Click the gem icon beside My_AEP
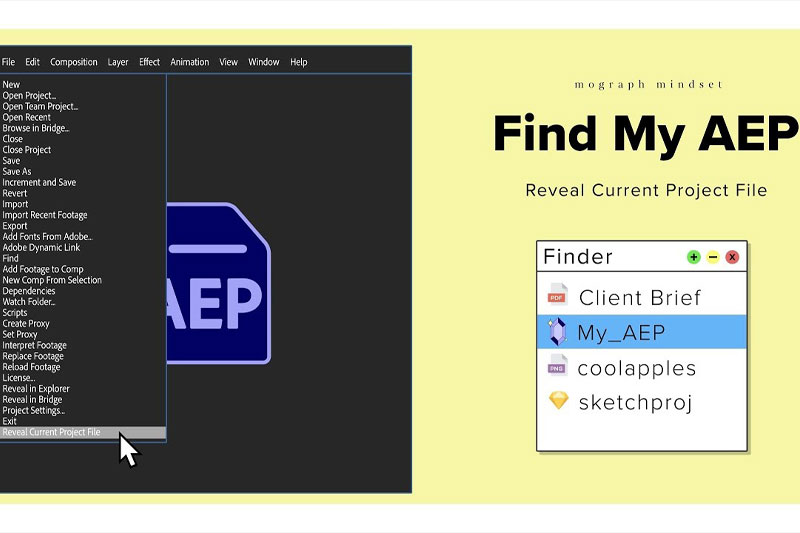800x533 pixels. click(557, 332)
